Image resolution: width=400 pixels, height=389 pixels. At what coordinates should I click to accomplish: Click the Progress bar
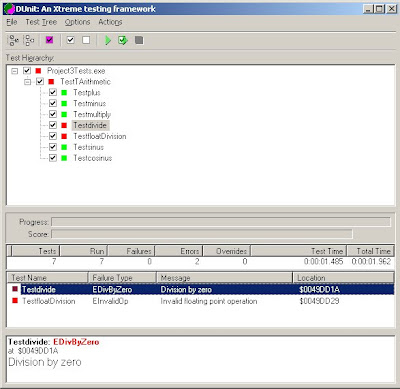click(221, 222)
